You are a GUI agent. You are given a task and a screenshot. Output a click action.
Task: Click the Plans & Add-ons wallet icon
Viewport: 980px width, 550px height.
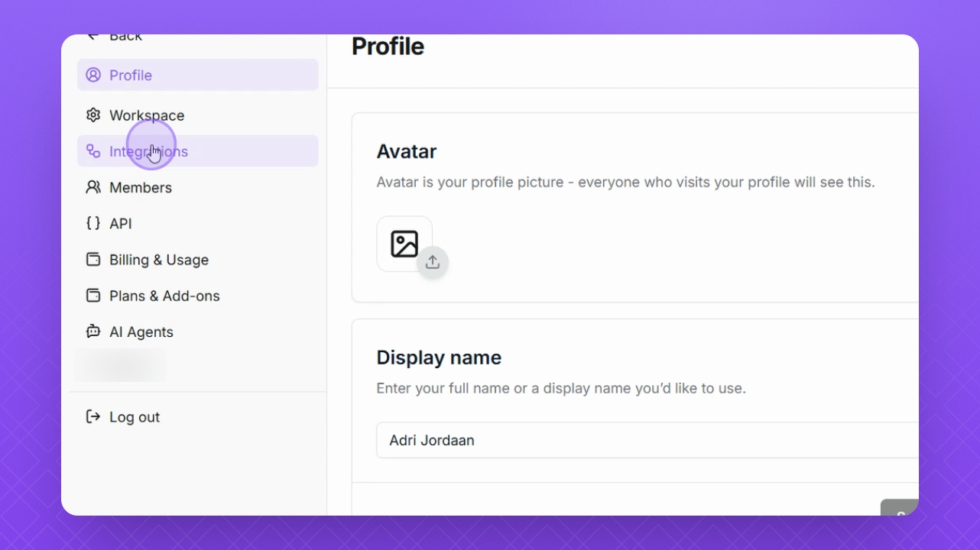93,296
